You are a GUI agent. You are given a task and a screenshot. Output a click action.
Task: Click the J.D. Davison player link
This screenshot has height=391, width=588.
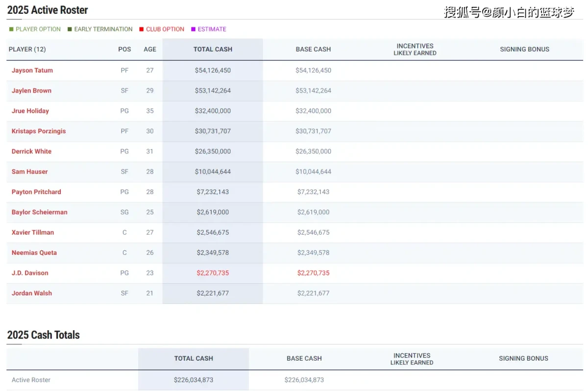[30, 273]
